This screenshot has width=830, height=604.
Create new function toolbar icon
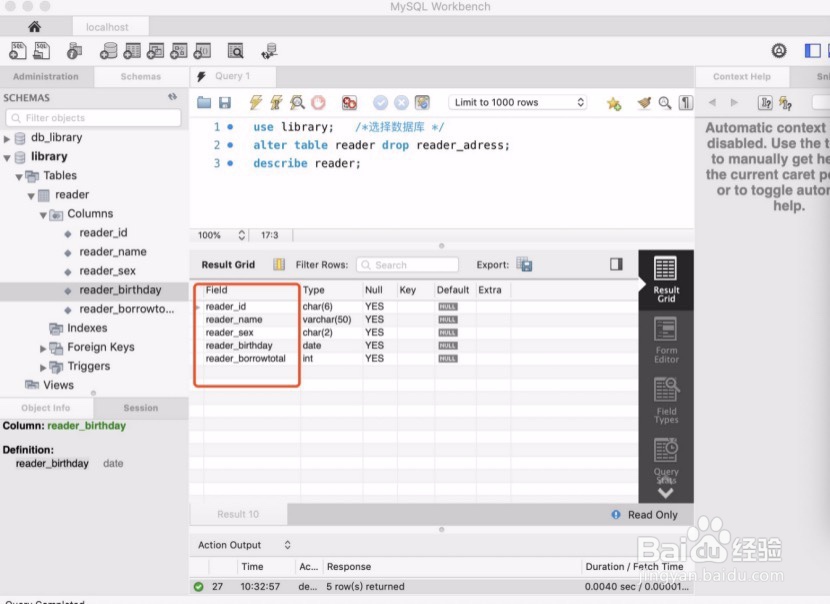(x=202, y=51)
